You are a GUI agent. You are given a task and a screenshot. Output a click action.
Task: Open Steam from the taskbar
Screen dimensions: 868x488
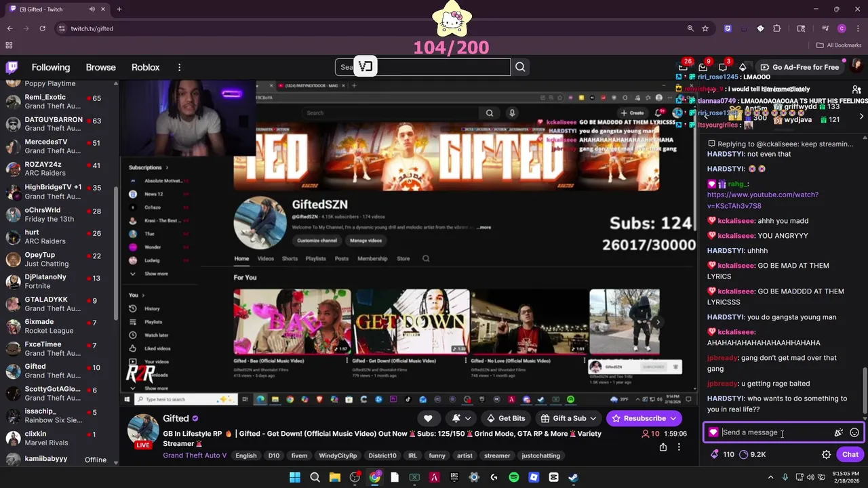[x=573, y=477]
